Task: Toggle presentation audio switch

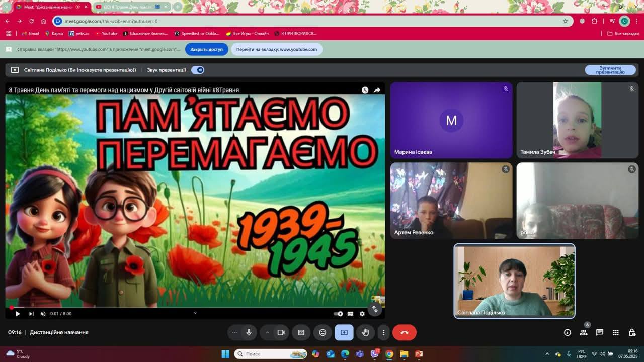Action: click(x=198, y=70)
